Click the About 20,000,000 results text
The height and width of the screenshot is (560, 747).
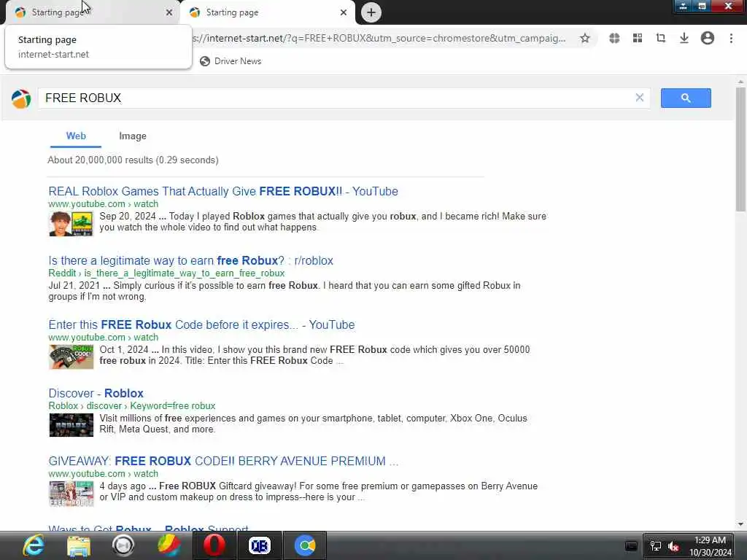coord(133,160)
